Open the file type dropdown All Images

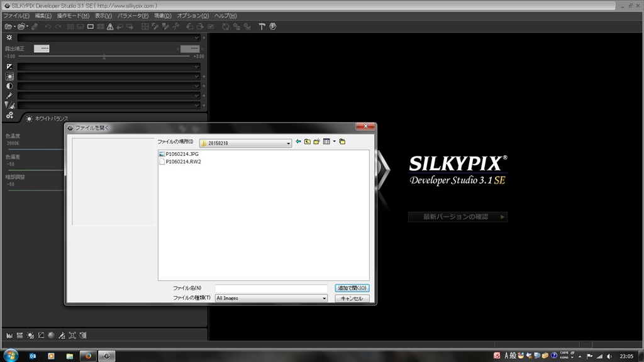[271, 299]
